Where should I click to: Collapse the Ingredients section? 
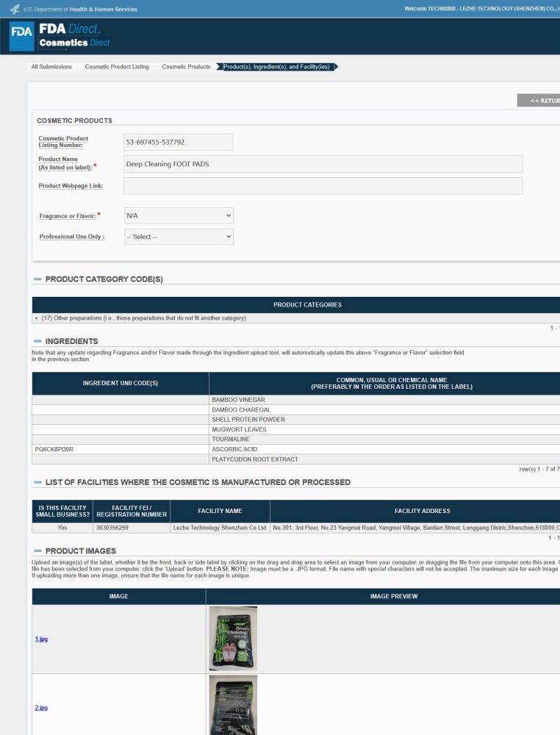[37, 341]
